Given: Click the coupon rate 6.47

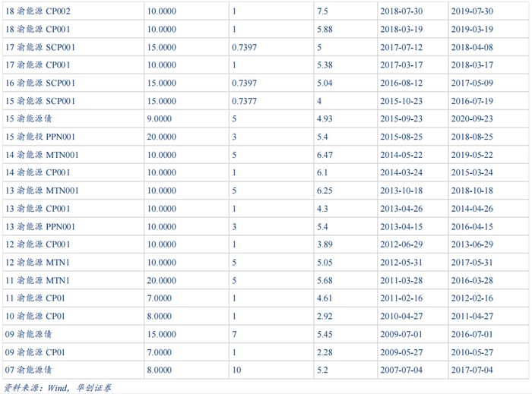Looking at the screenshot, I should click(x=325, y=155).
